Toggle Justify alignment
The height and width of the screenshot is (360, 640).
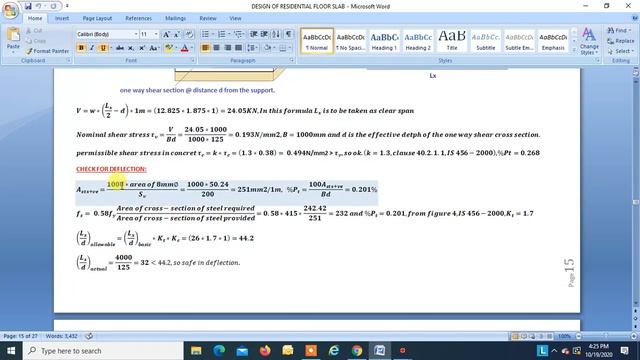[238, 48]
